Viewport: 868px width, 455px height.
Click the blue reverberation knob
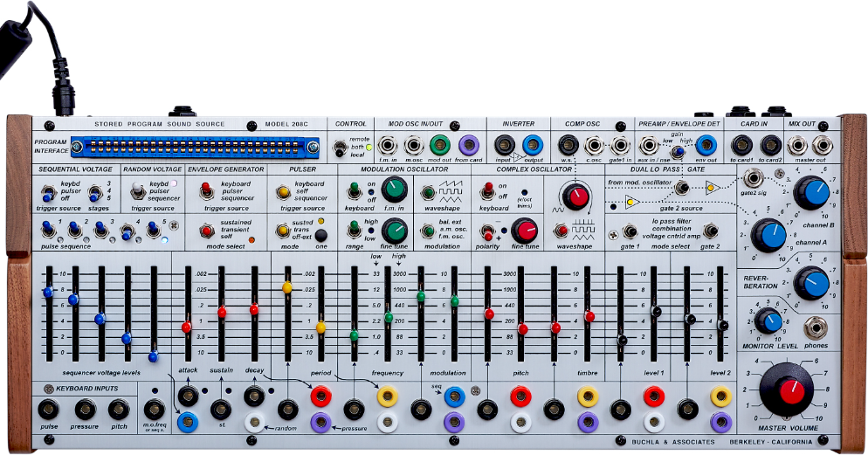812,282
